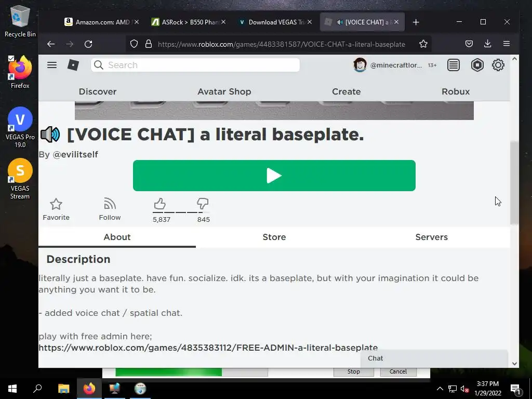532x399 pixels.
Task: Select the Recycle Bin desktop icon
Action: 20,21
